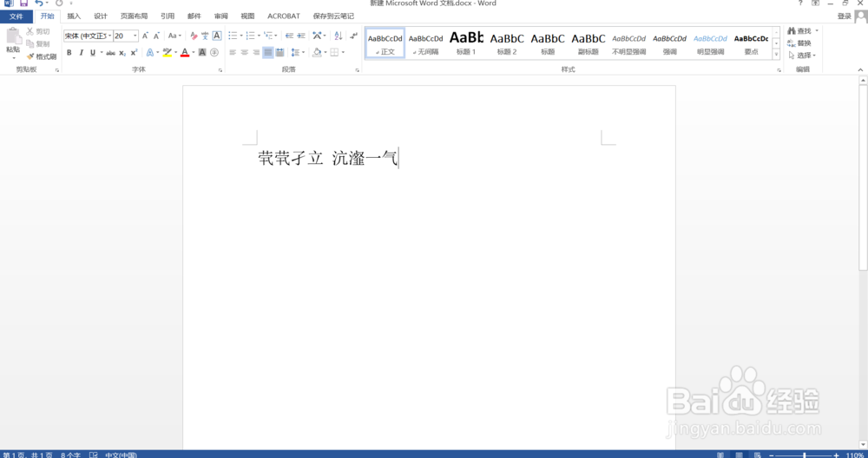Apply strikethrough (abc) formatting
The image size is (868, 458).
point(111,53)
